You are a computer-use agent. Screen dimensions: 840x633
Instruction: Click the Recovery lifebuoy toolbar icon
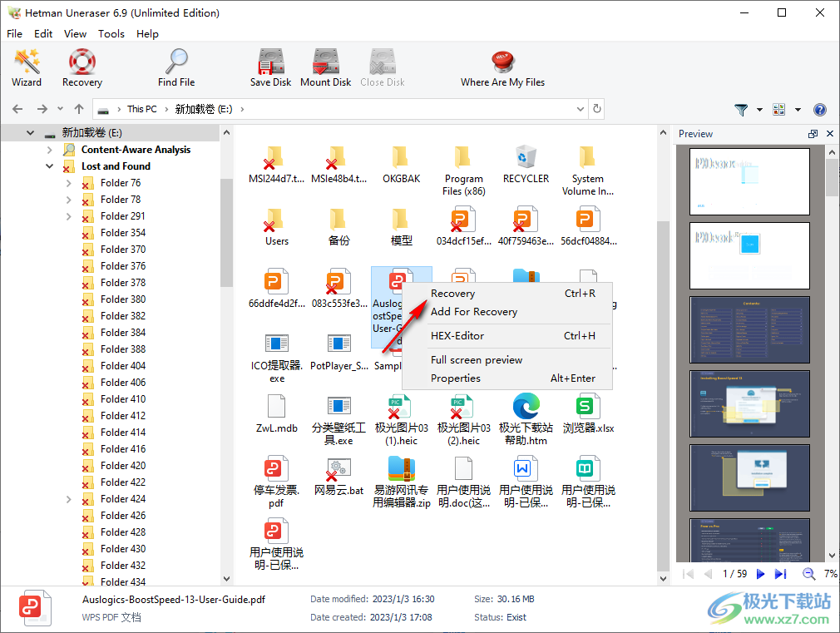pyautogui.click(x=82, y=67)
